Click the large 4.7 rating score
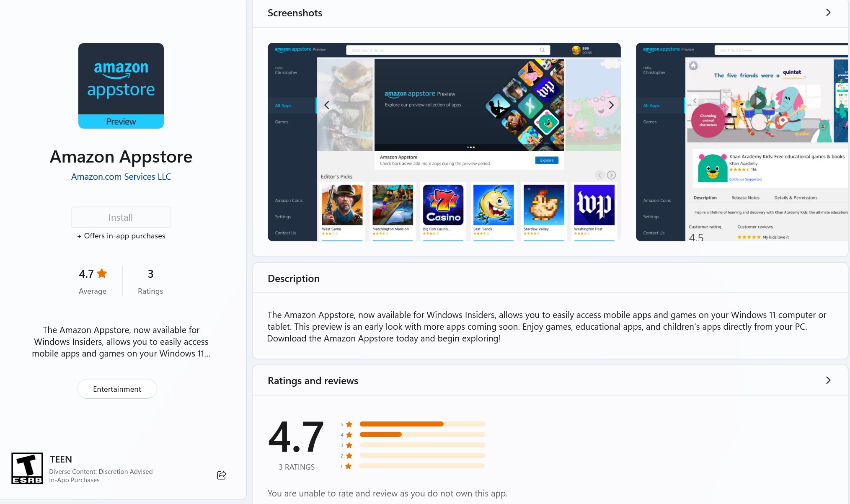 click(296, 437)
